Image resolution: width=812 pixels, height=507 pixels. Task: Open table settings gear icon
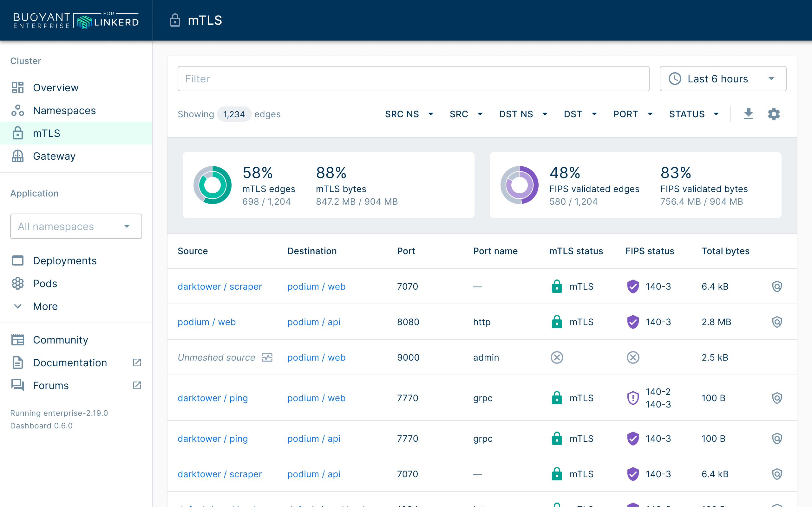774,114
